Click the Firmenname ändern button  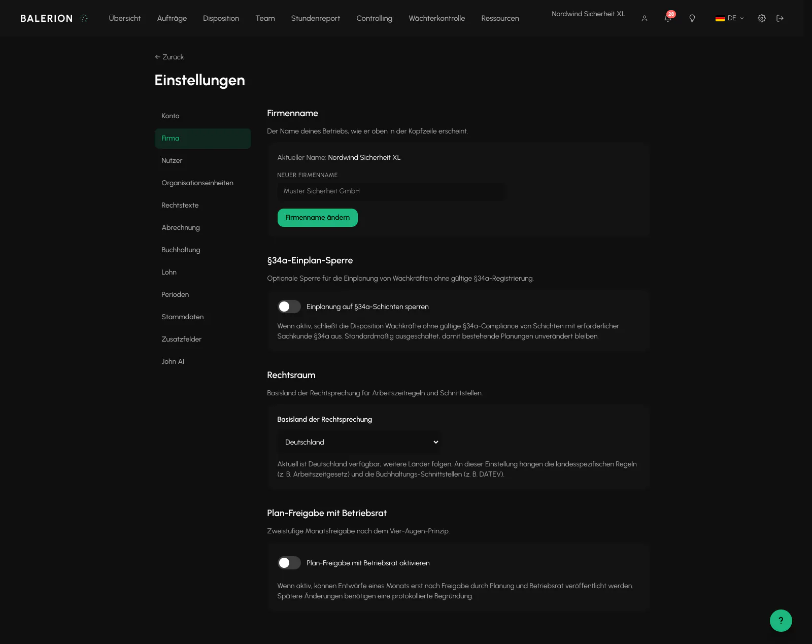coord(317,217)
